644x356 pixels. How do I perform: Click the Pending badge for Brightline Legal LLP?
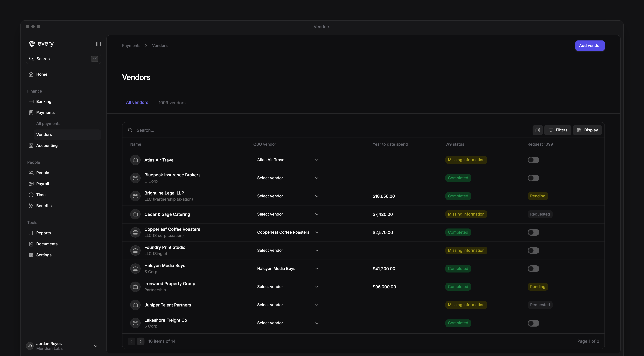pos(537,196)
